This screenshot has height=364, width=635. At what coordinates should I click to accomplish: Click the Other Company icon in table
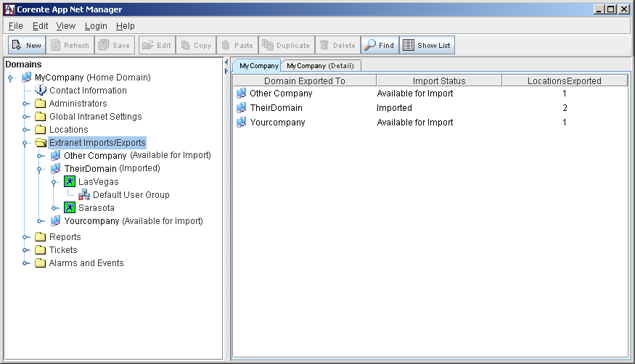pos(242,94)
